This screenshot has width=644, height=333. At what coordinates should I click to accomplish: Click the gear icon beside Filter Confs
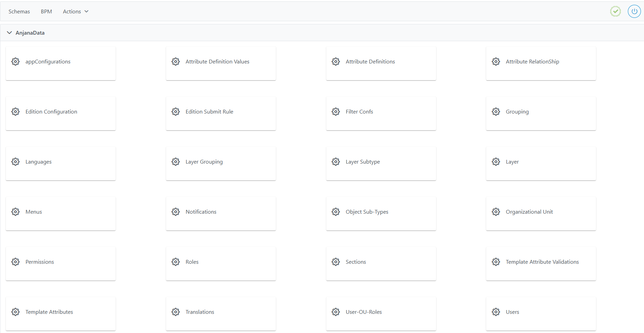click(336, 112)
